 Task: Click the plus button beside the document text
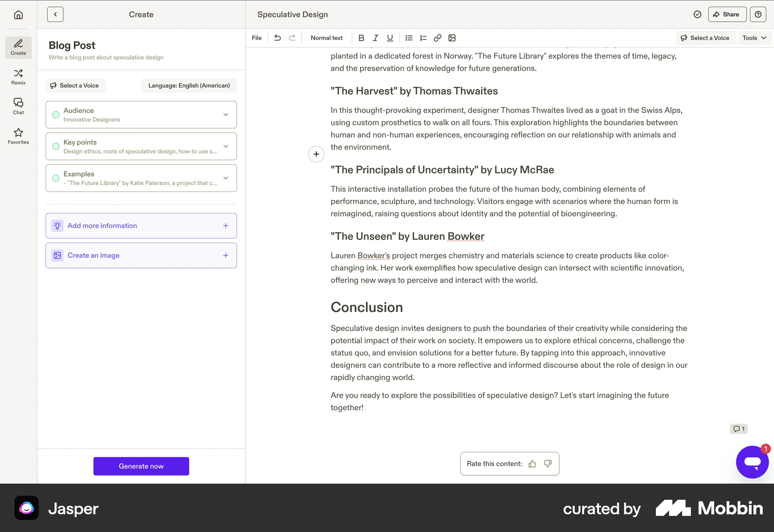point(316,154)
